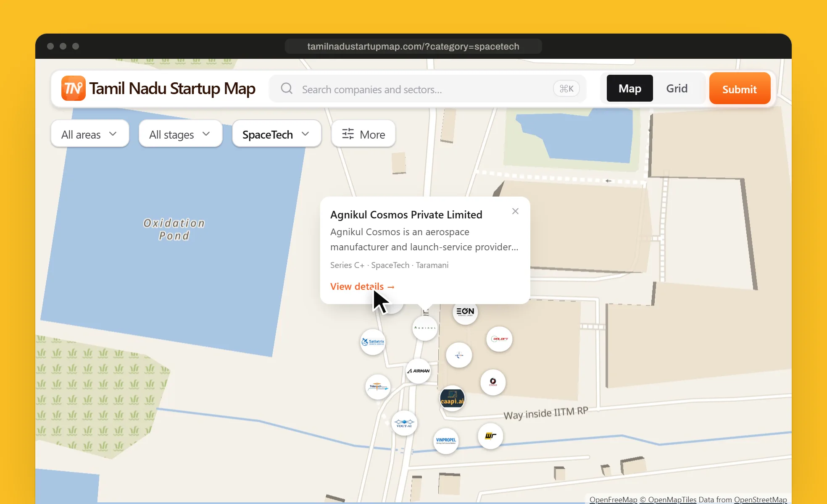Click the browser URL address bar
The width and height of the screenshot is (827, 504).
(x=413, y=46)
